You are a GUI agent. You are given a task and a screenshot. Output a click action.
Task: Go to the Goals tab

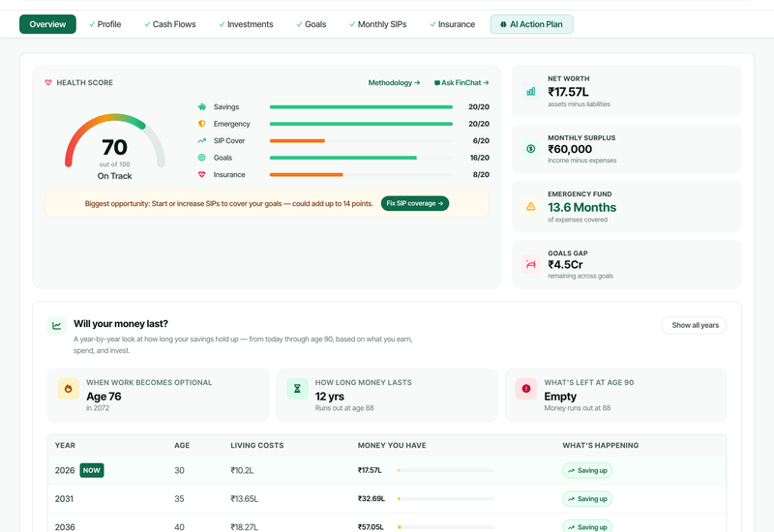pos(312,24)
